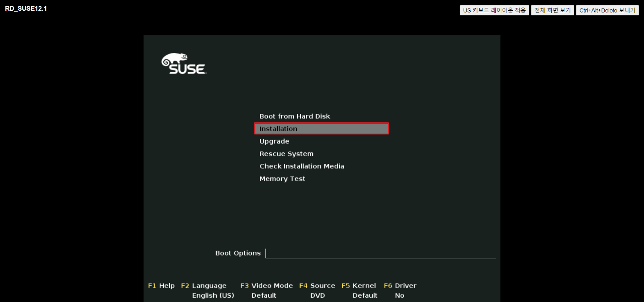The width and height of the screenshot is (644, 302).
Task: Click the SUSE chameleon logo
Action: pyautogui.click(x=184, y=64)
